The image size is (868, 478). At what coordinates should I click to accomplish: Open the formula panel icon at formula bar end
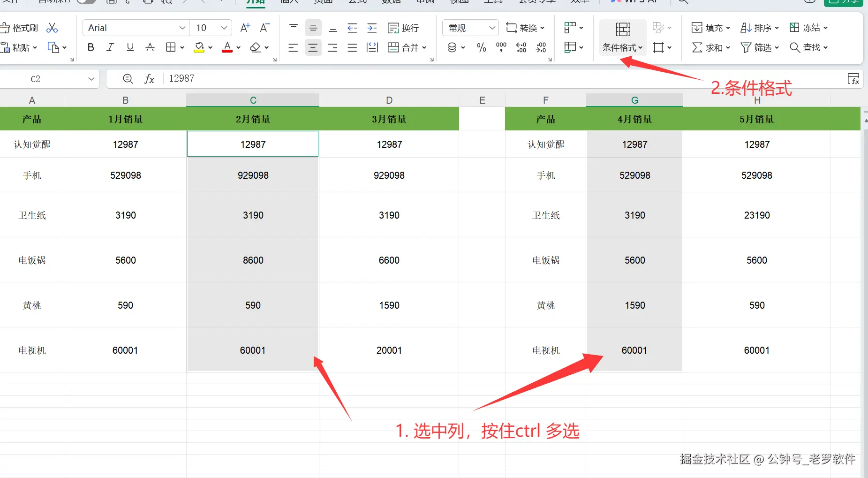tap(853, 79)
